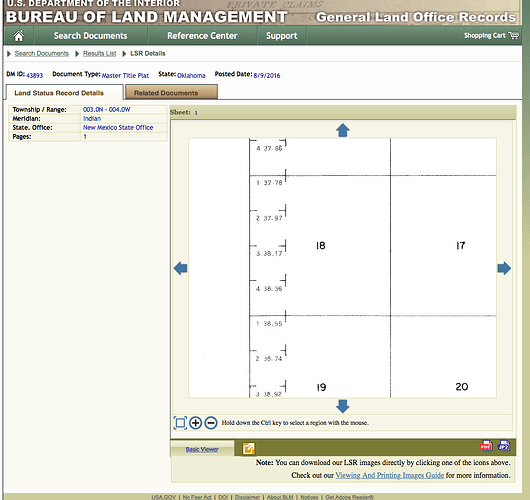Fit image with the full extent icon
Image resolution: width=530 pixels, height=500 pixels.
tap(180, 423)
